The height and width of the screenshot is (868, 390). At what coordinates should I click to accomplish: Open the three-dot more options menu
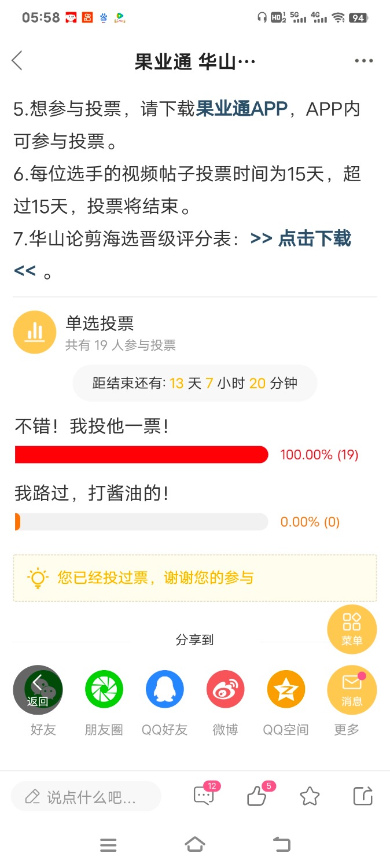pos(363,61)
